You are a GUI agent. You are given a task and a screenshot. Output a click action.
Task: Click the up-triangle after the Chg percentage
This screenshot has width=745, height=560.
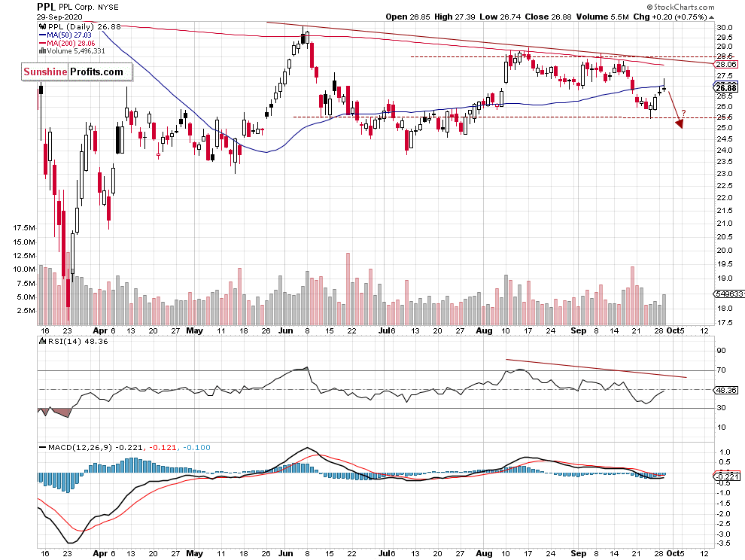(x=711, y=17)
